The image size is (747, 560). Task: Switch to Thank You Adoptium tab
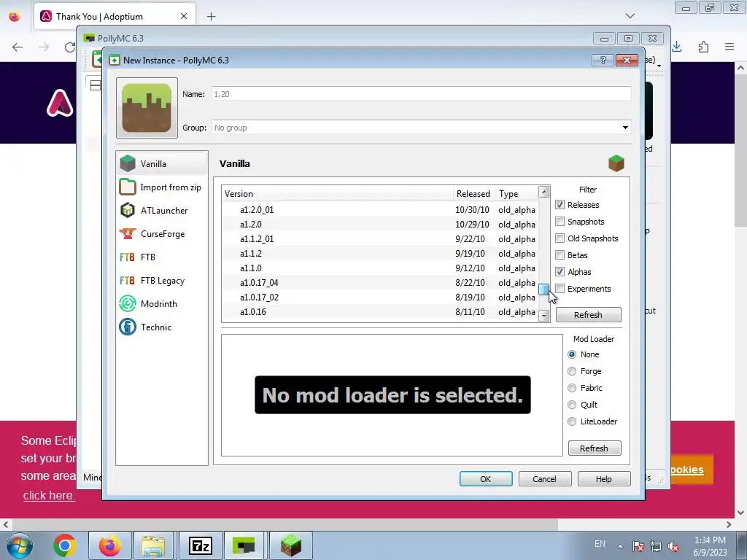pyautogui.click(x=115, y=17)
